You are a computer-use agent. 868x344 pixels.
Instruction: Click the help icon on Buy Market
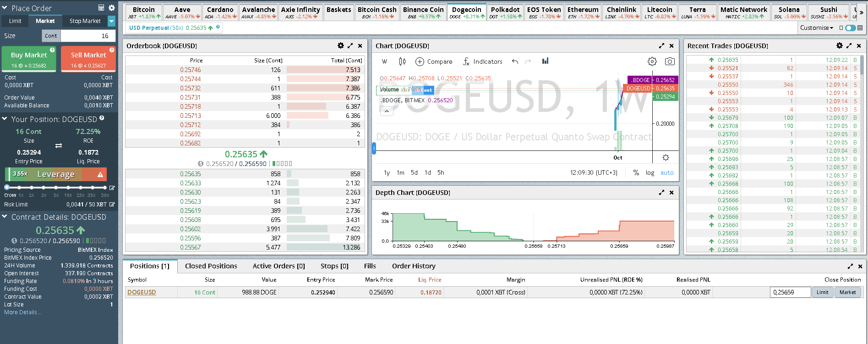coord(52,50)
